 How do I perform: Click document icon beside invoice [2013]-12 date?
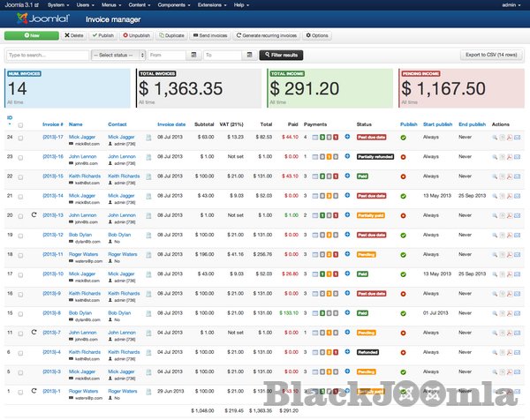[x=148, y=235]
